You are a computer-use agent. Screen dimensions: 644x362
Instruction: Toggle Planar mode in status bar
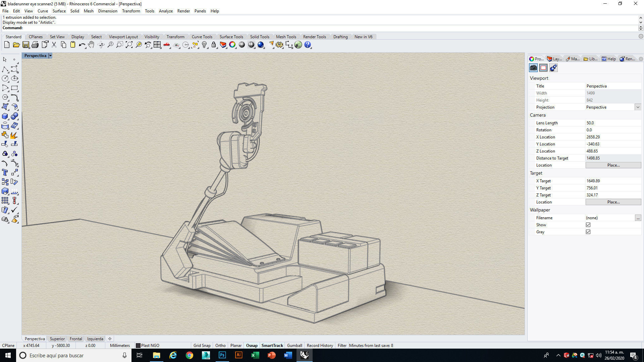(236, 346)
